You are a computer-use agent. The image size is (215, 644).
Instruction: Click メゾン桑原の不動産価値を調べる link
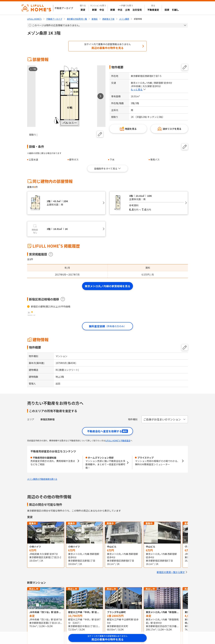[42, 479]
